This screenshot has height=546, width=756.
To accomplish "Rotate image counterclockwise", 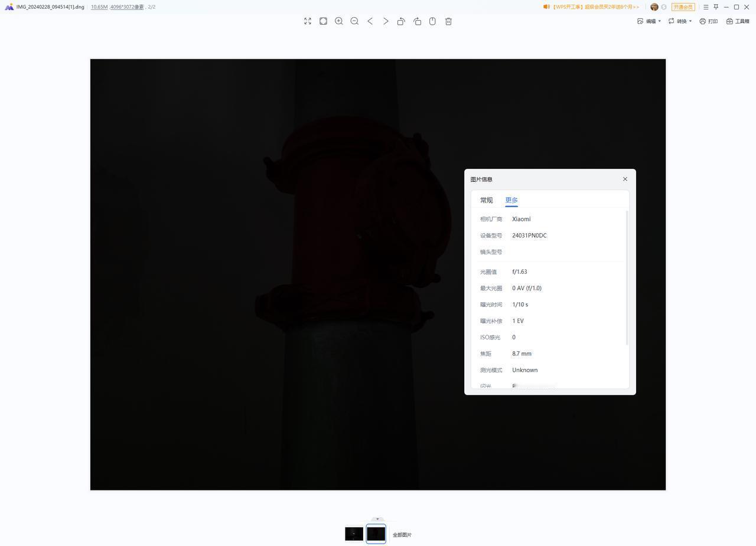I will [401, 21].
